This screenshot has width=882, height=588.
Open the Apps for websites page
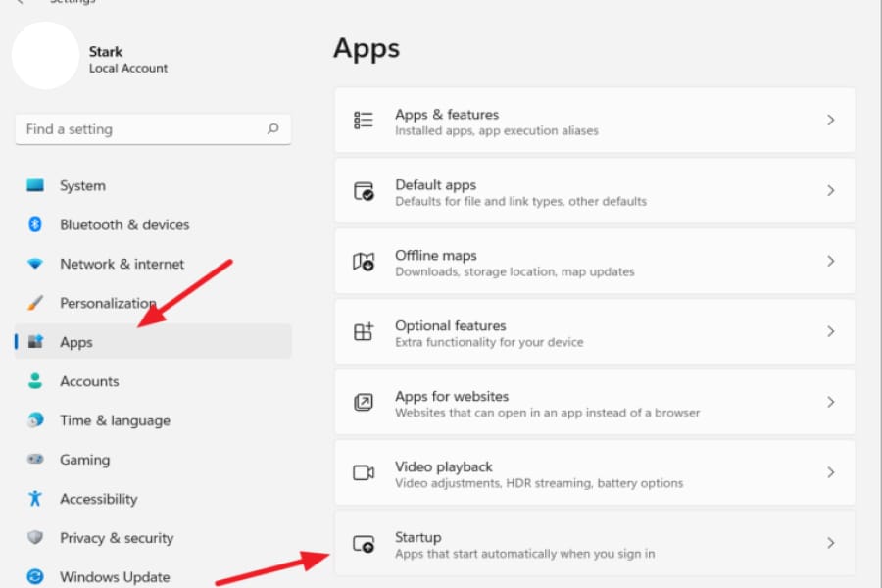coord(595,402)
